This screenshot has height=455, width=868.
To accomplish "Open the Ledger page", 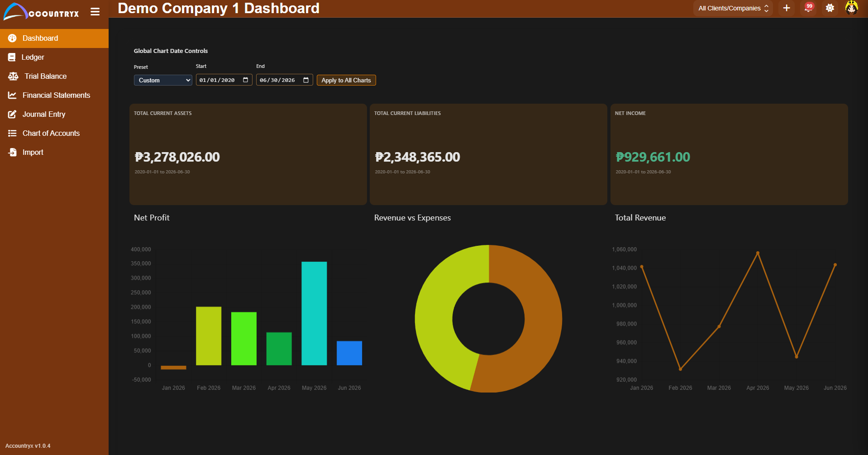I will (54, 57).
